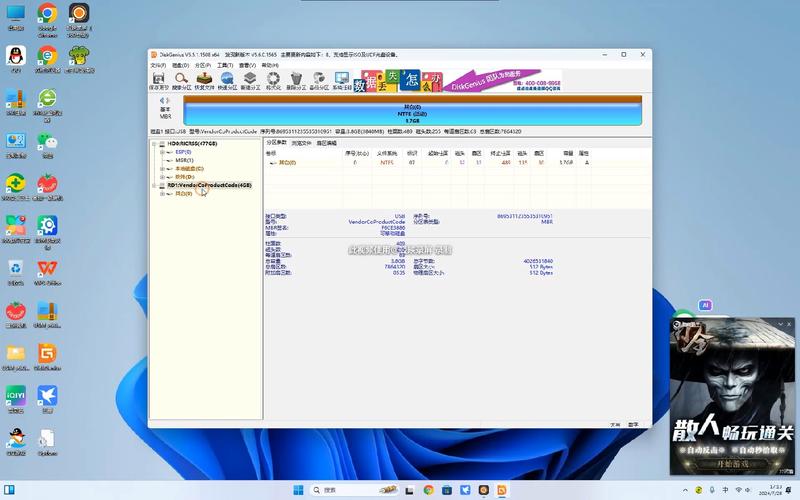Click the Save Changes toolbar icon
The height and width of the screenshot is (500, 800).
pos(158,81)
